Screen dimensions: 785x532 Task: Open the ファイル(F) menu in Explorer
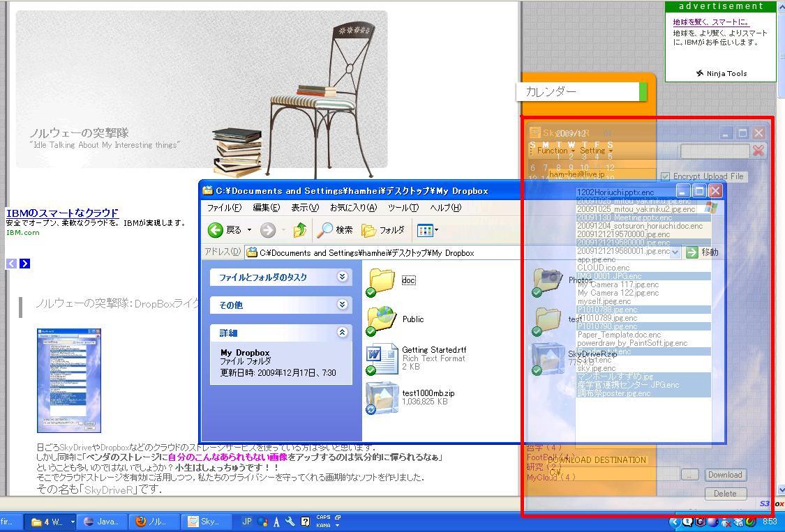[224, 207]
